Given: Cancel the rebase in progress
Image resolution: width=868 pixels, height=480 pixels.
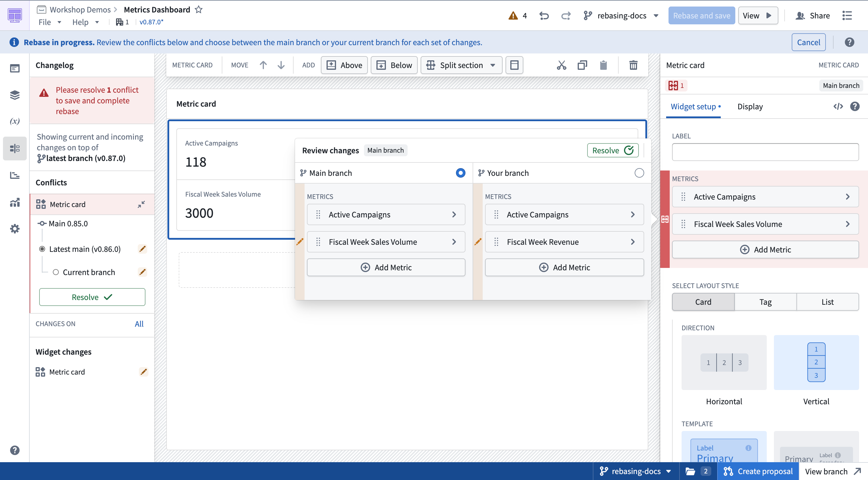Looking at the screenshot, I should click(808, 42).
